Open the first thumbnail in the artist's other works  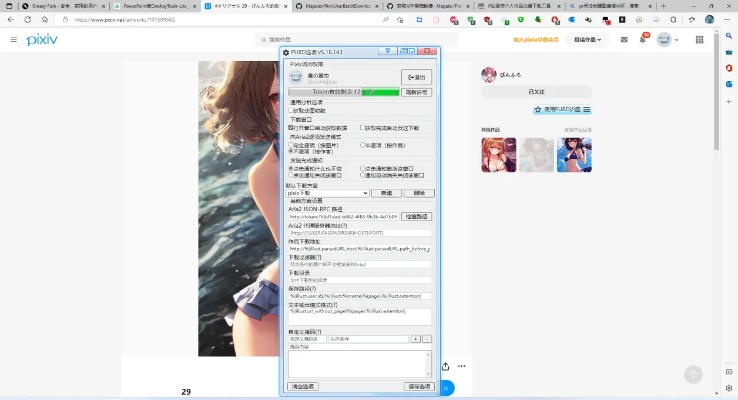click(499, 155)
